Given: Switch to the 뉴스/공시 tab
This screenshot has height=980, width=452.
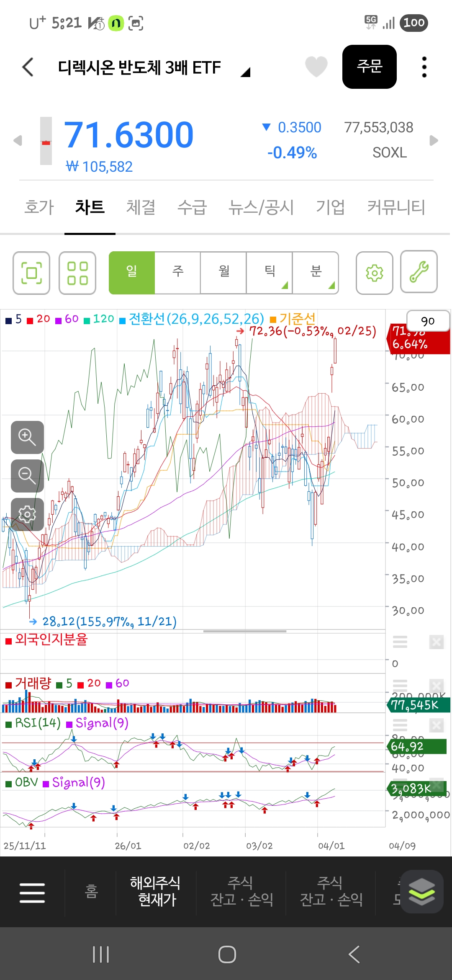Looking at the screenshot, I should (261, 207).
